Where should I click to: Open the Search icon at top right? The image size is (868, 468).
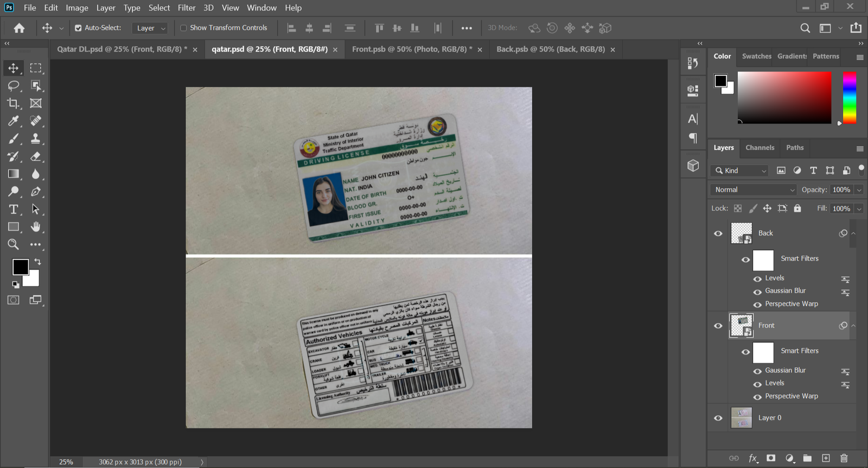point(805,28)
